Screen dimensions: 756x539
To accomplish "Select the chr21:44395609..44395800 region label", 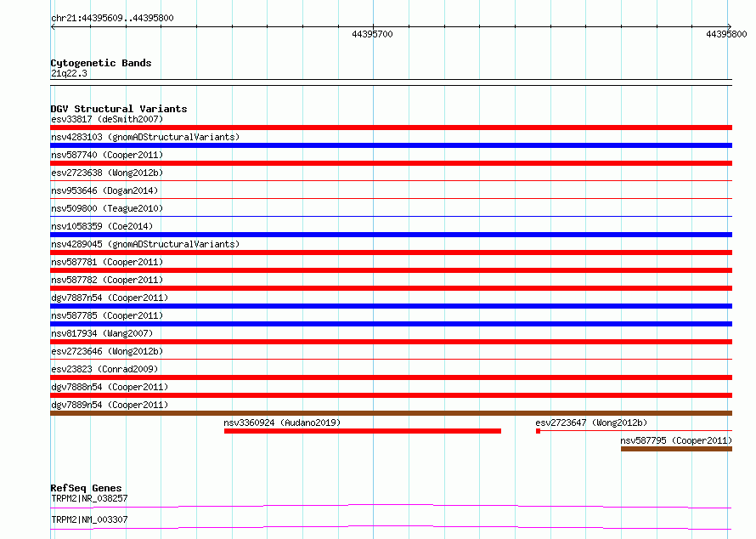I will point(112,18).
